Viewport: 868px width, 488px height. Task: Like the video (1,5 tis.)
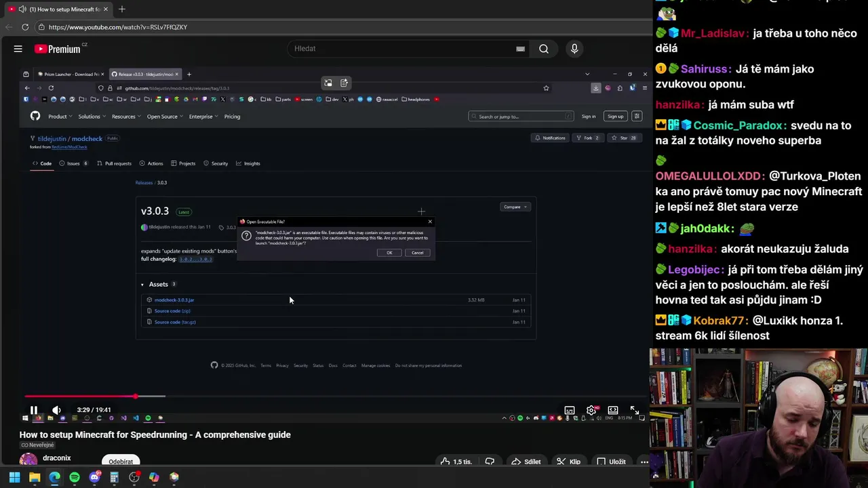coord(456,462)
